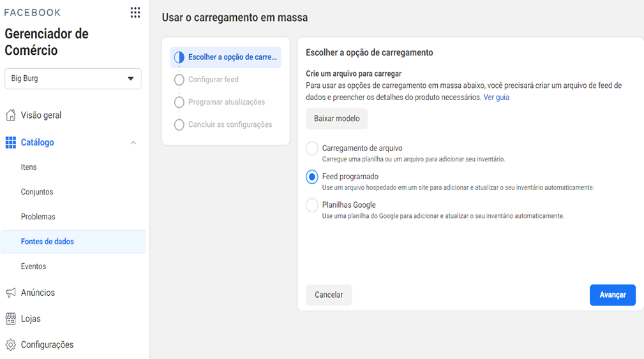Click the Baixar modelo button
The height and width of the screenshot is (359, 644).
(337, 119)
